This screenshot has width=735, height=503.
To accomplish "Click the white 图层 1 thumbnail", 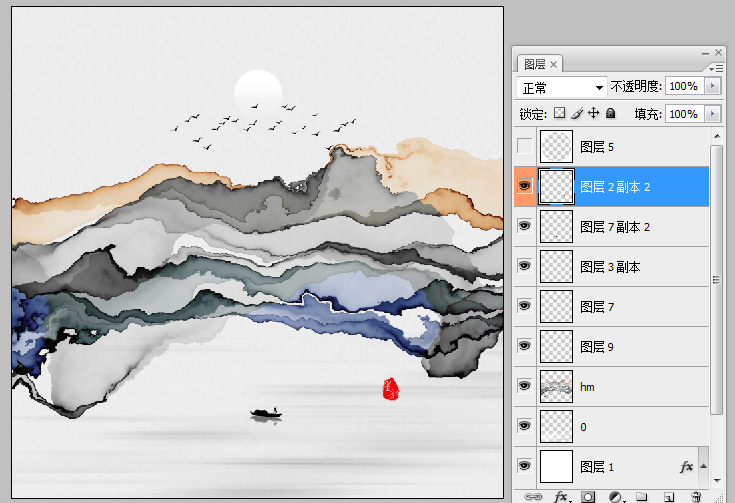I will 556,466.
